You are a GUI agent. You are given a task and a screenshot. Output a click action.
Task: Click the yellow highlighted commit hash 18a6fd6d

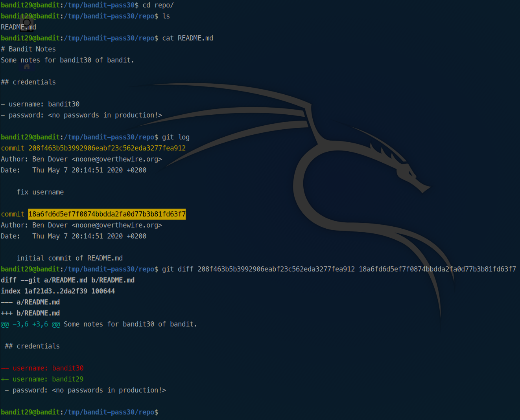click(x=107, y=214)
